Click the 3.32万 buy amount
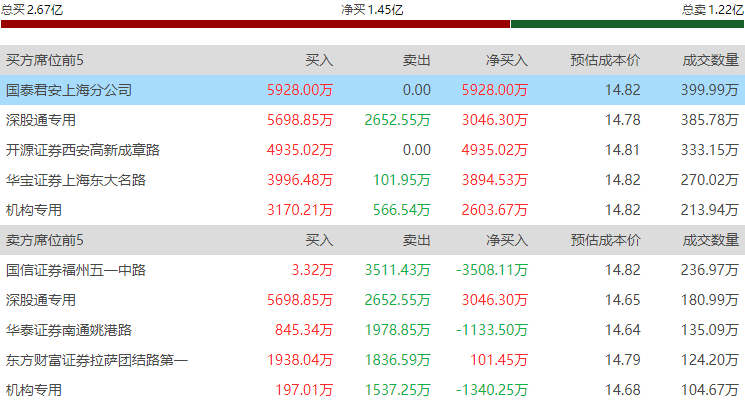Screen dimensions: 745x403 pos(312,270)
